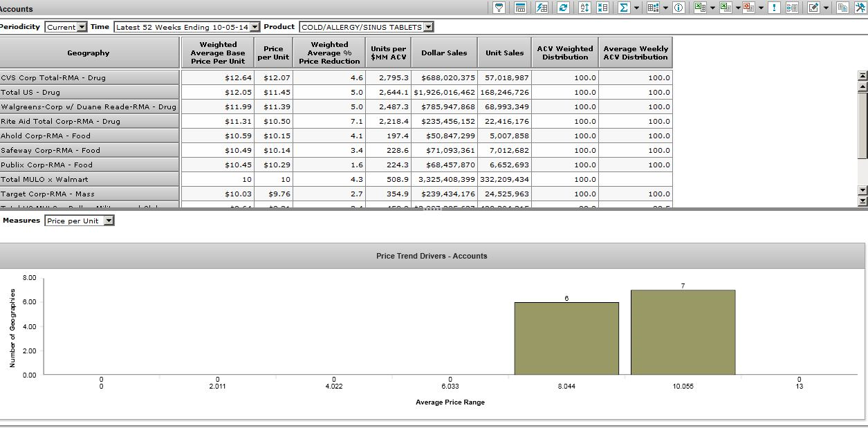Viewport: 868px width, 428px height.
Task: Click the sigma totals icon
Action: coord(624,8)
